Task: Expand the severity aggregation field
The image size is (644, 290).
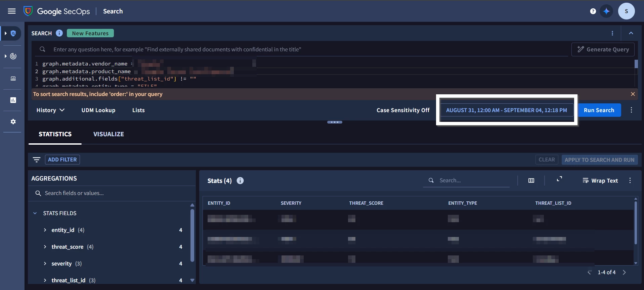Action: coord(45,263)
